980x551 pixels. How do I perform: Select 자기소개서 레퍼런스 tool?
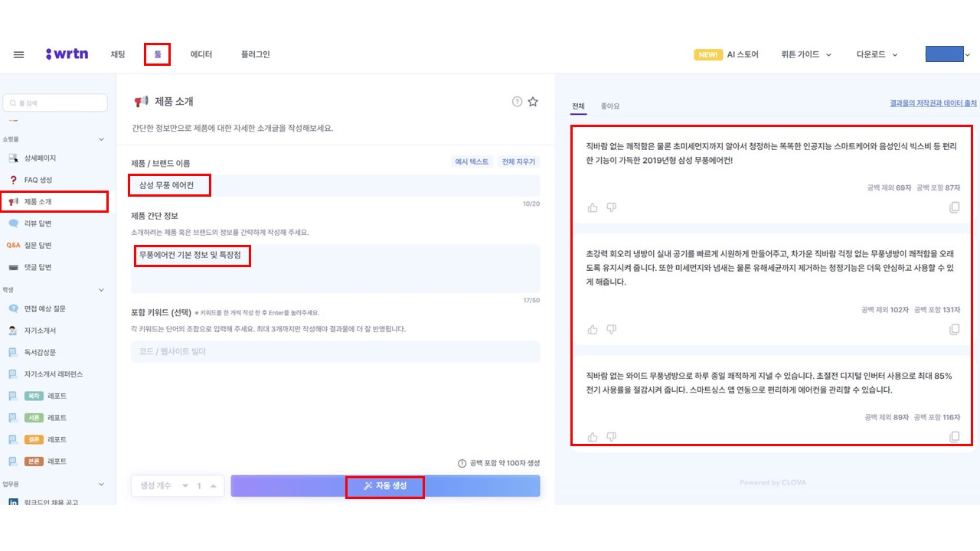pyautogui.click(x=54, y=374)
